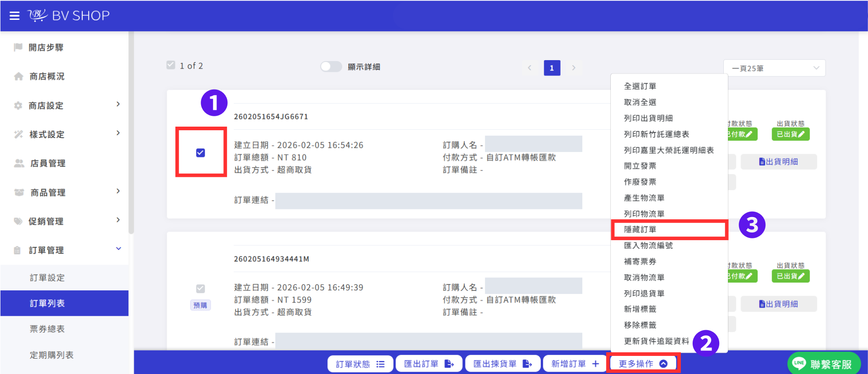
Task: Click the 訂單管理 clipboard icon
Action: point(17,250)
